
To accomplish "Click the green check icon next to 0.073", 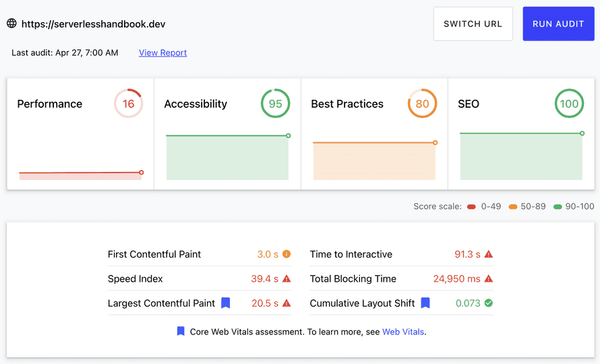I will point(489,303).
